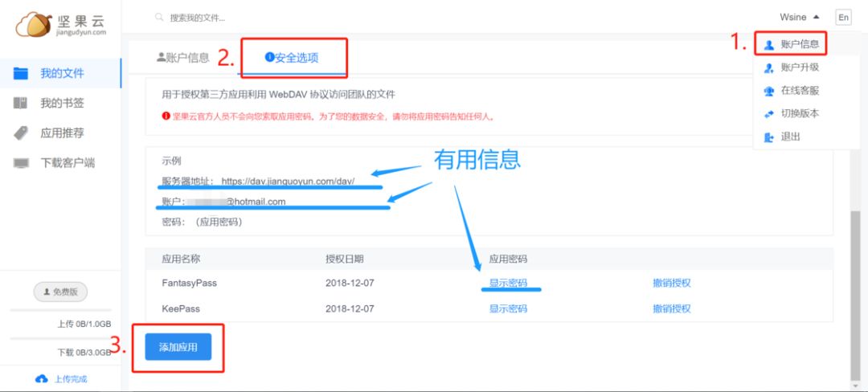Select 切换版本 from user menu
868x392 pixels.
point(800,114)
